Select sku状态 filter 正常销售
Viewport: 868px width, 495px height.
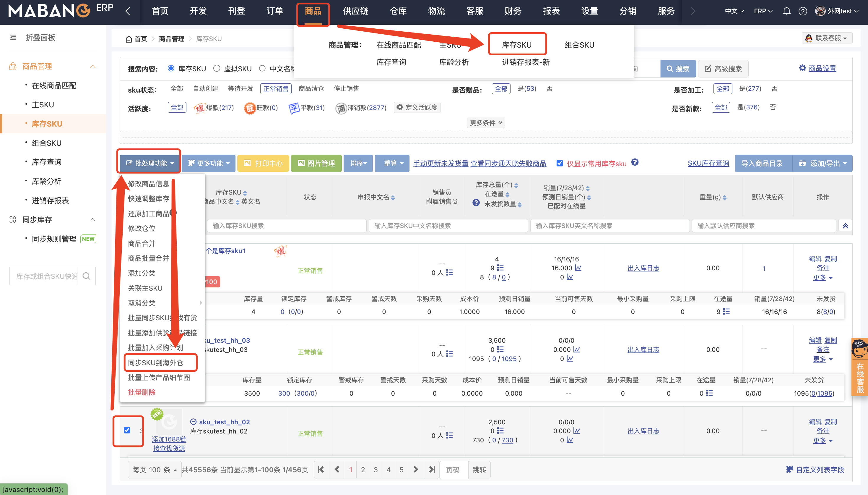pos(276,89)
